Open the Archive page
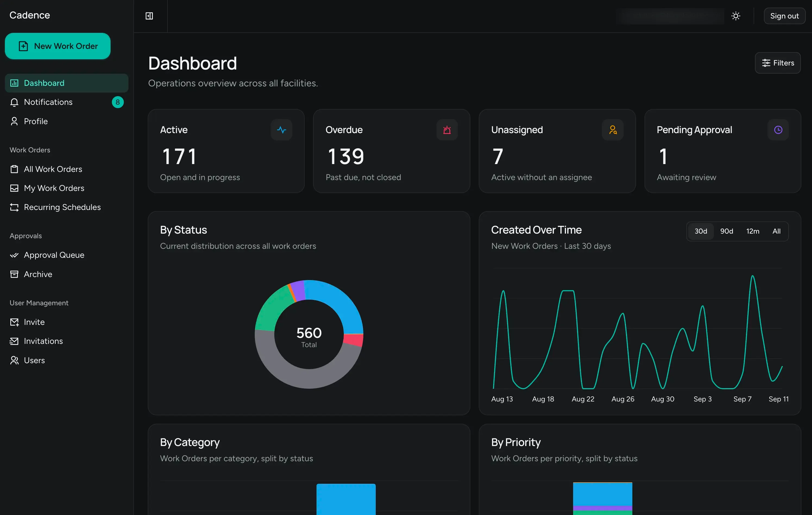This screenshot has height=515, width=812. point(67,274)
